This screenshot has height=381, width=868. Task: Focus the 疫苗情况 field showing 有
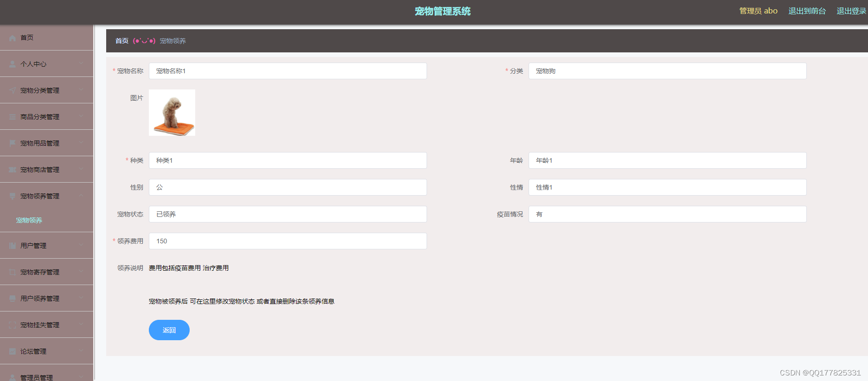[668, 214]
